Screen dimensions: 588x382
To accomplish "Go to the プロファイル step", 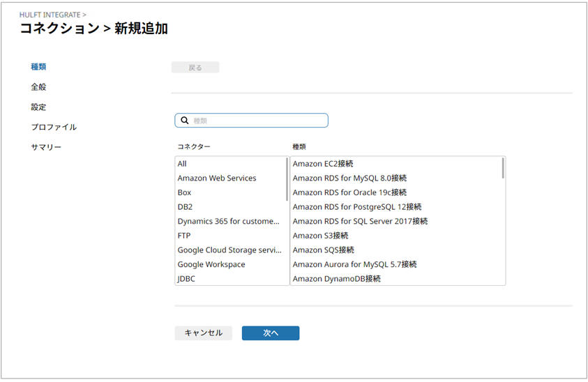I will pos(54,128).
